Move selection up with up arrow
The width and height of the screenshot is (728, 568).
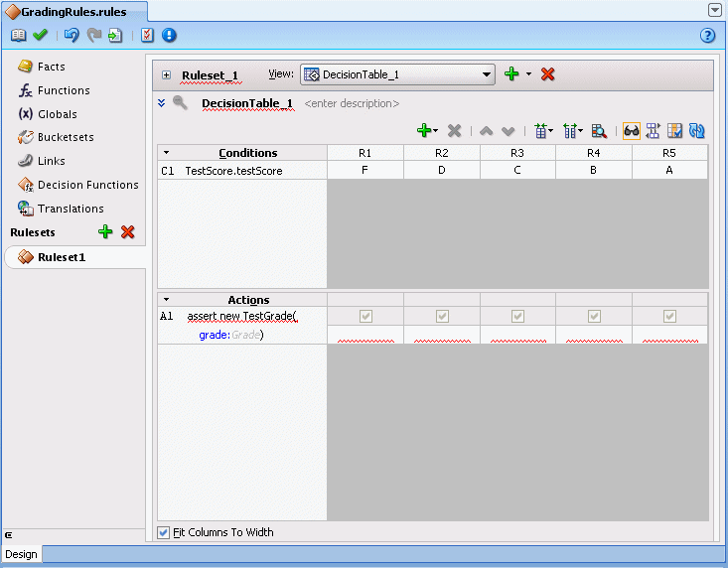pos(486,131)
